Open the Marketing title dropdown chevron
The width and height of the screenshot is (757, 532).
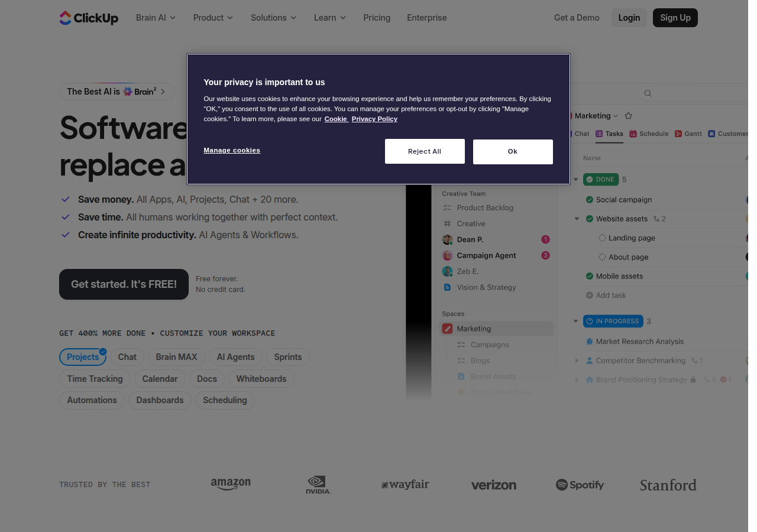(x=616, y=116)
